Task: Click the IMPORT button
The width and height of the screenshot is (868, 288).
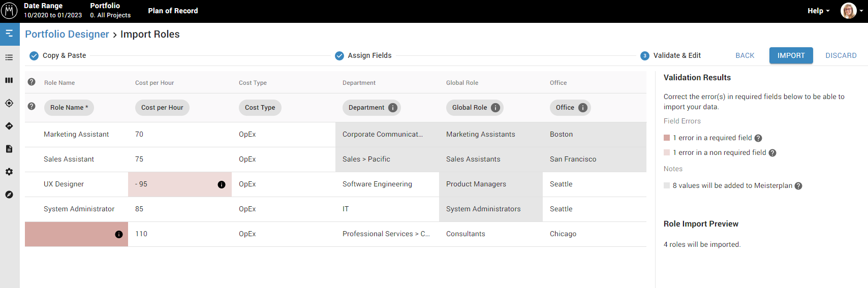Action: (x=791, y=55)
